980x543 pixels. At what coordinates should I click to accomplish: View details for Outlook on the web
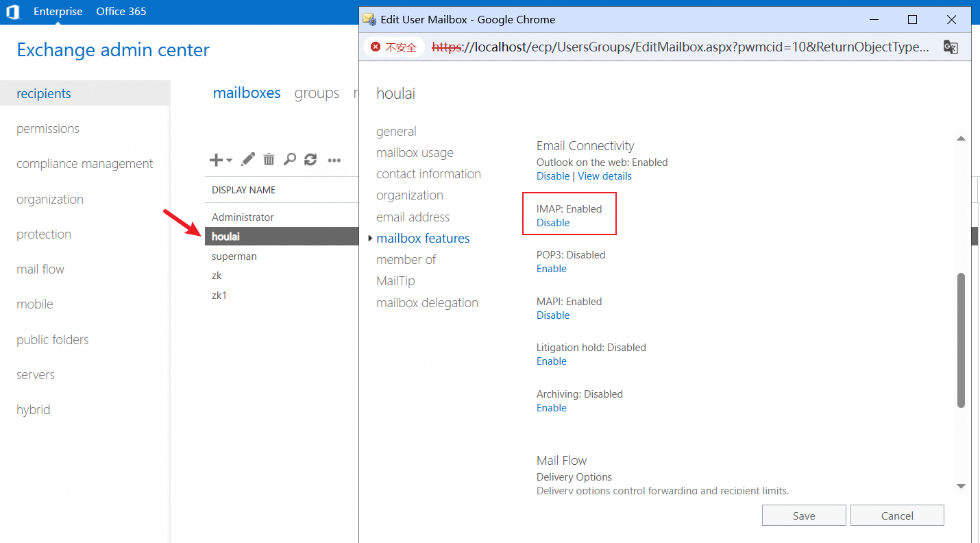coord(605,176)
